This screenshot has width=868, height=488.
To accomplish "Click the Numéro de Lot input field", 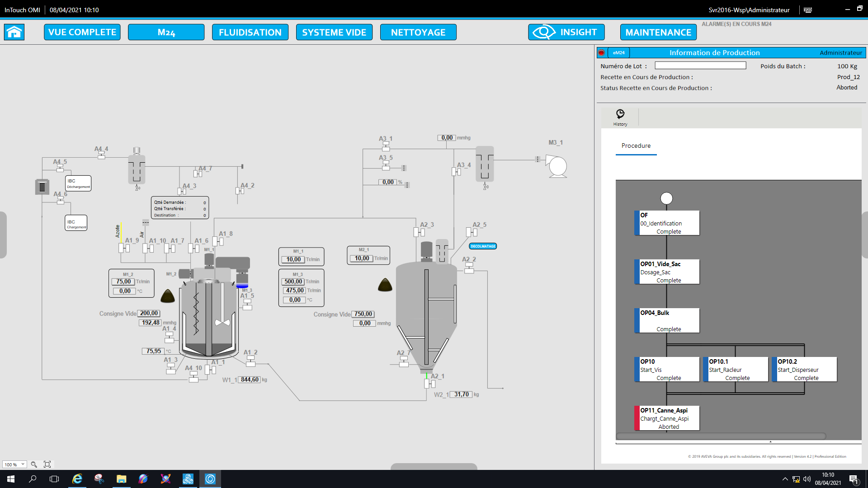I will coord(700,66).
